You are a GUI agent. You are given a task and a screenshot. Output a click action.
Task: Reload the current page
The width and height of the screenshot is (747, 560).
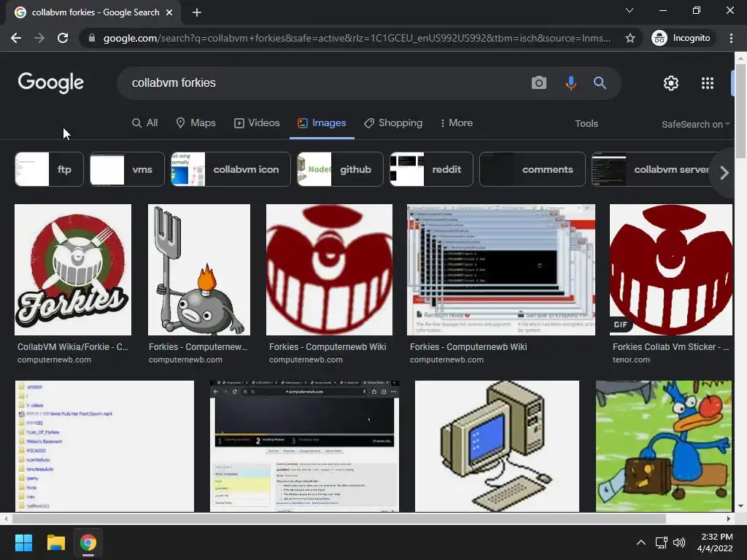click(x=63, y=38)
